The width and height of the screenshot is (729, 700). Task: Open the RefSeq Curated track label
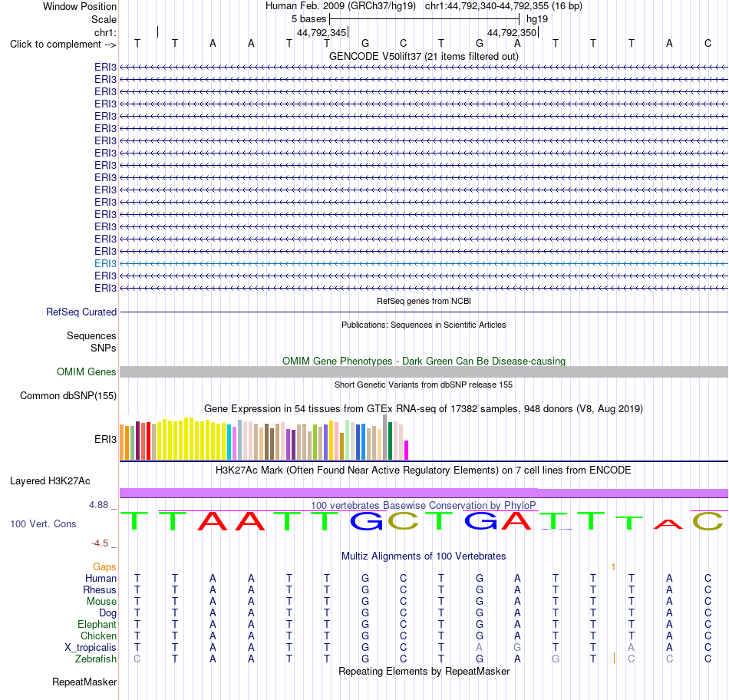pyautogui.click(x=81, y=312)
